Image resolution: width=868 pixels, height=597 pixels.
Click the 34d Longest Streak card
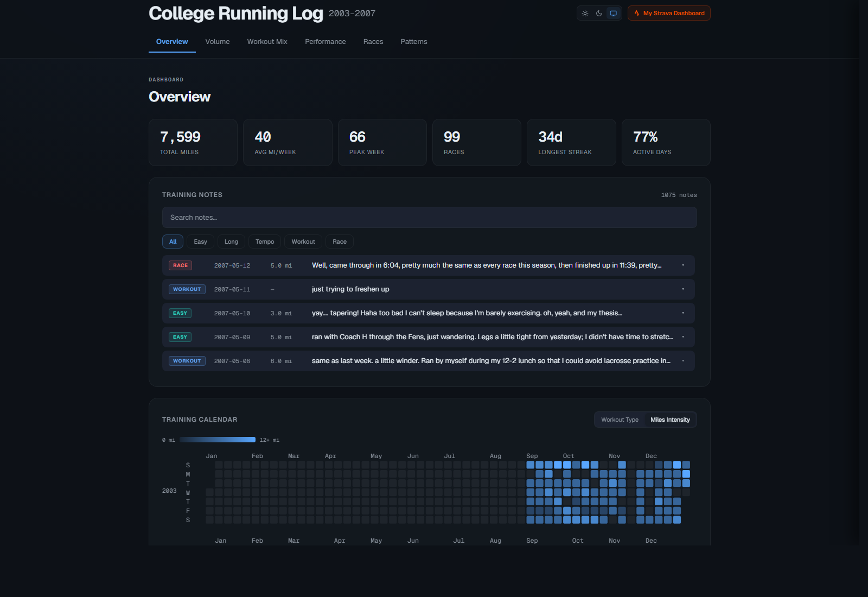pyautogui.click(x=571, y=142)
